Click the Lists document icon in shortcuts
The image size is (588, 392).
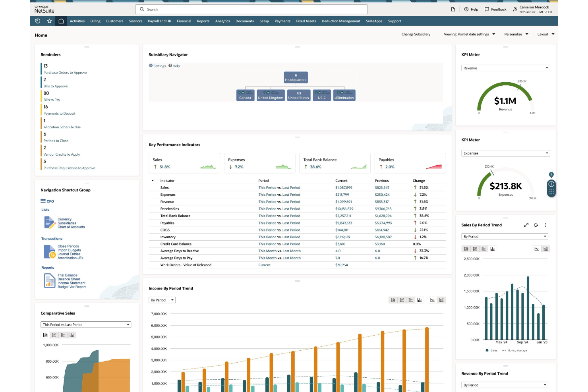(x=49, y=222)
